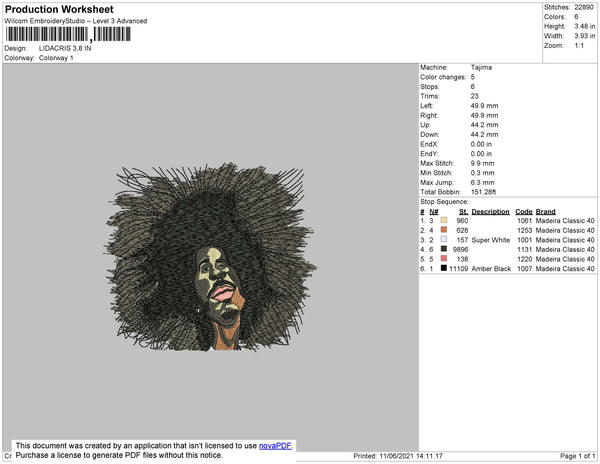The image size is (600, 464).
Task: Click the Up value '44.2 mm'
Action: (x=484, y=125)
